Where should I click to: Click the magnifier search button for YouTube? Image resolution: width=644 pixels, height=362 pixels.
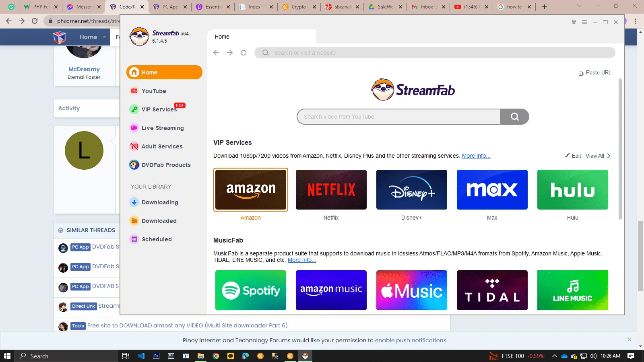click(x=514, y=117)
